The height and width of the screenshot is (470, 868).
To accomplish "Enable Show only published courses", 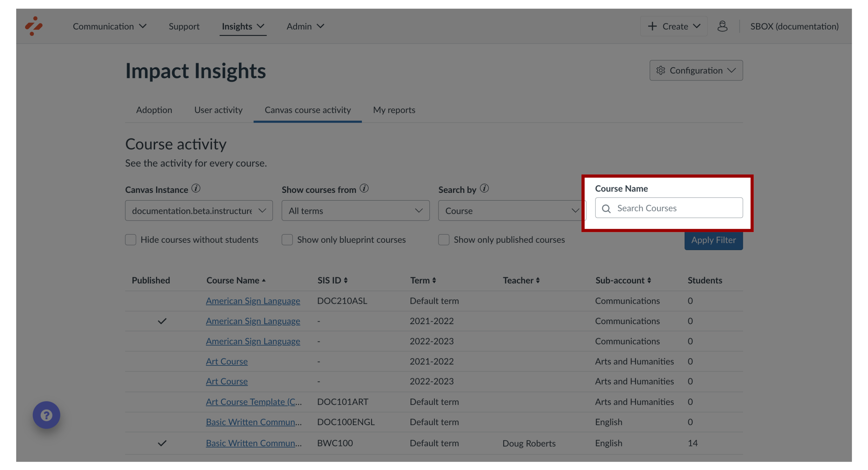I will point(444,240).
